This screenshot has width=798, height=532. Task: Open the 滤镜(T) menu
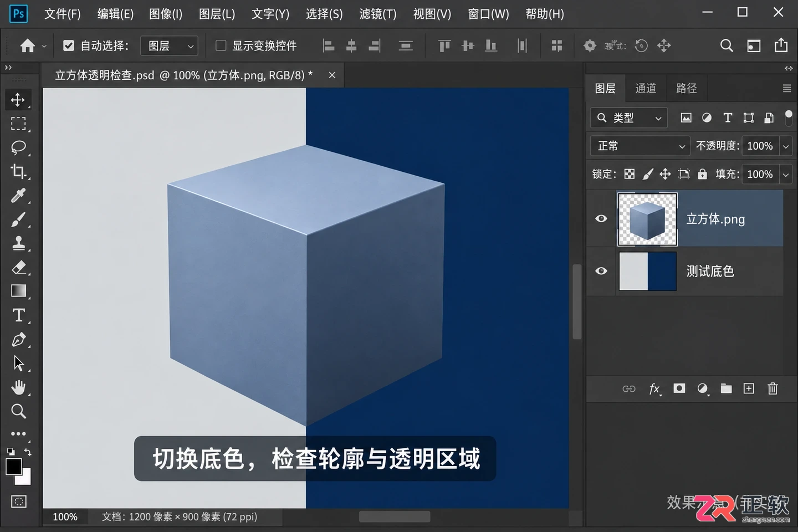(378, 14)
